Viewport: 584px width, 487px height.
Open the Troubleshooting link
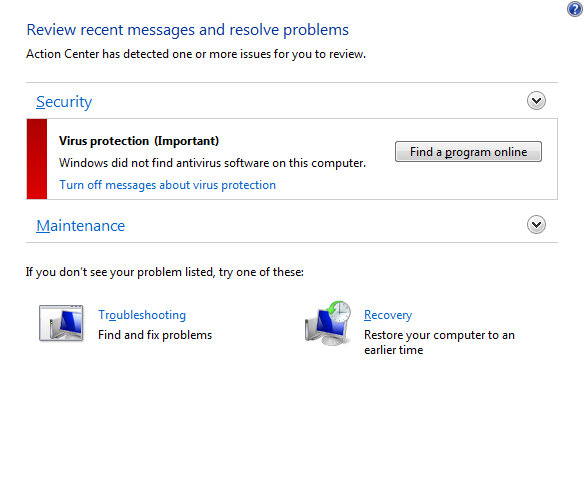tap(142, 315)
